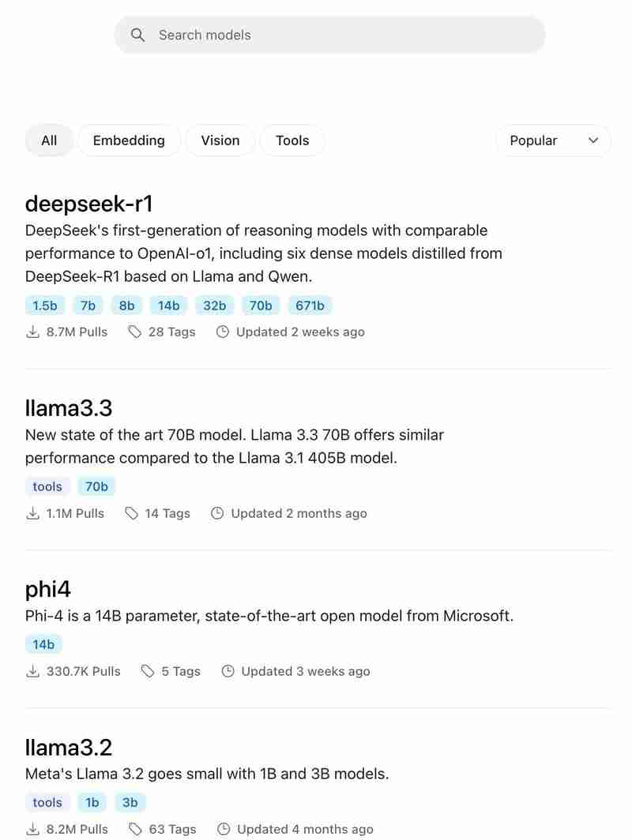The height and width of the screenshot is (840, 632).
Task: Open the Popular sort dropdown
Action: tap(553, 141)
